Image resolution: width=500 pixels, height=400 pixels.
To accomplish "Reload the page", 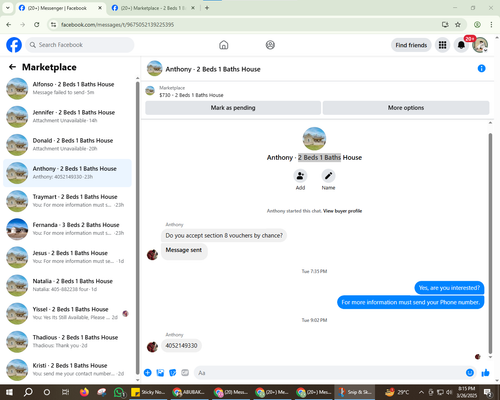I will [x=37, y=25].
